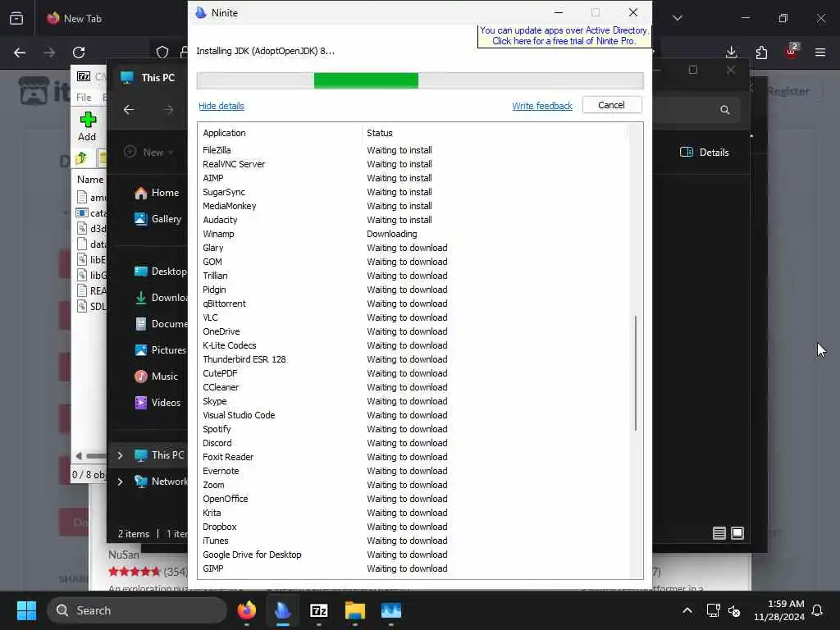Go back in File Explorer
Screen dimensions: 840x630
click(129, 110)
